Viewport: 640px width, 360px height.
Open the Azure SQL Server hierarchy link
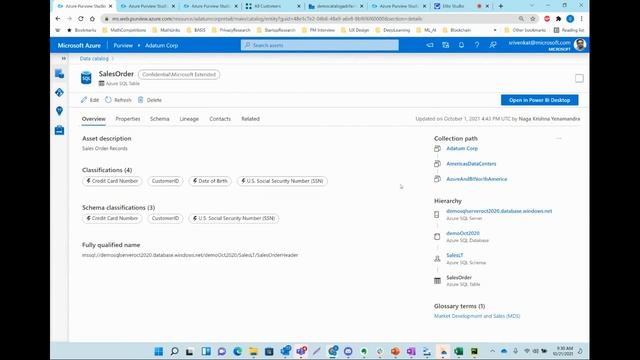[499, 211]
